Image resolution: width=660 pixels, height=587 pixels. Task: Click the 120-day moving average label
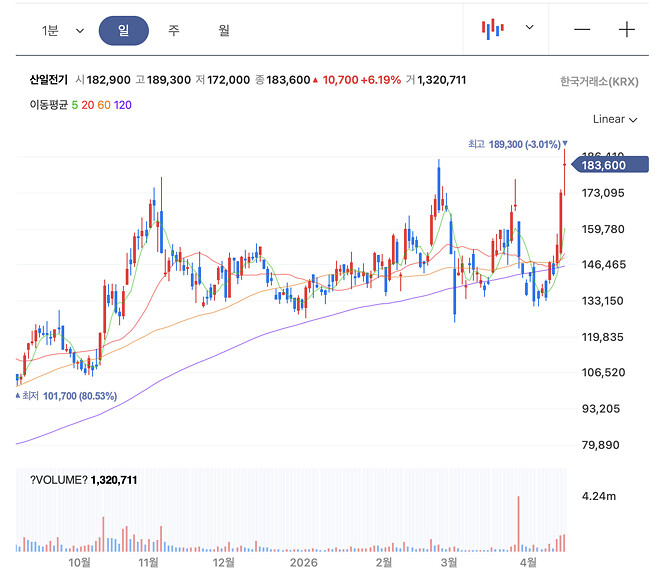point(122,105)
